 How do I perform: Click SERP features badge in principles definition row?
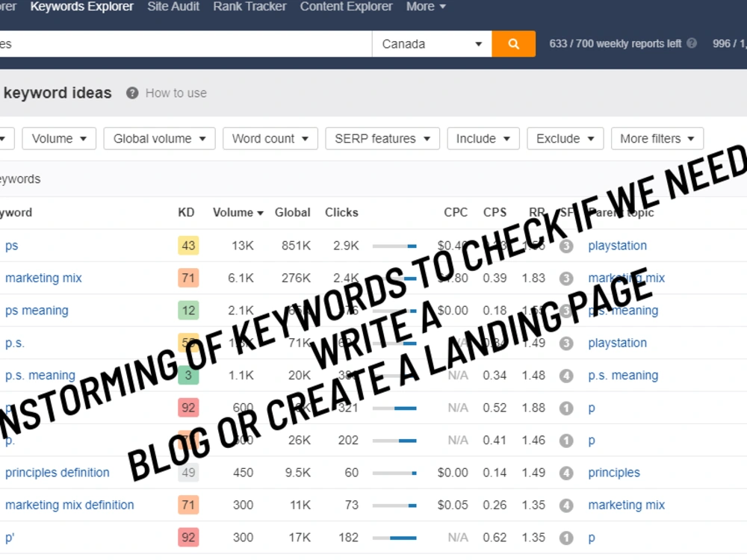click(x=566, y=473)
